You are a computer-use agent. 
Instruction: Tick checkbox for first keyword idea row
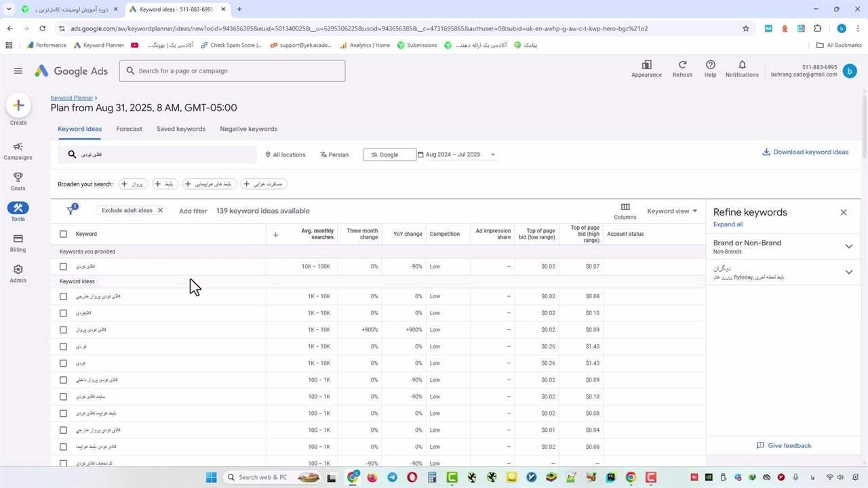click(63, 296)
